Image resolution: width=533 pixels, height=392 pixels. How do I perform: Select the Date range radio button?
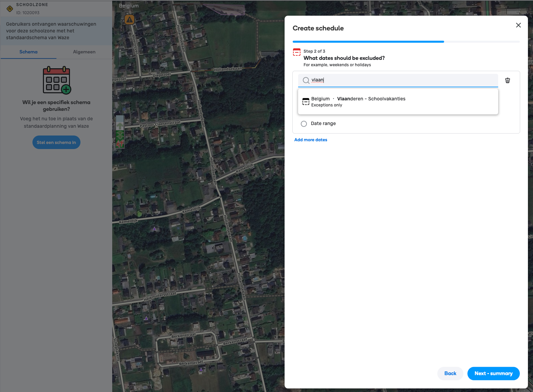[304, 124]
